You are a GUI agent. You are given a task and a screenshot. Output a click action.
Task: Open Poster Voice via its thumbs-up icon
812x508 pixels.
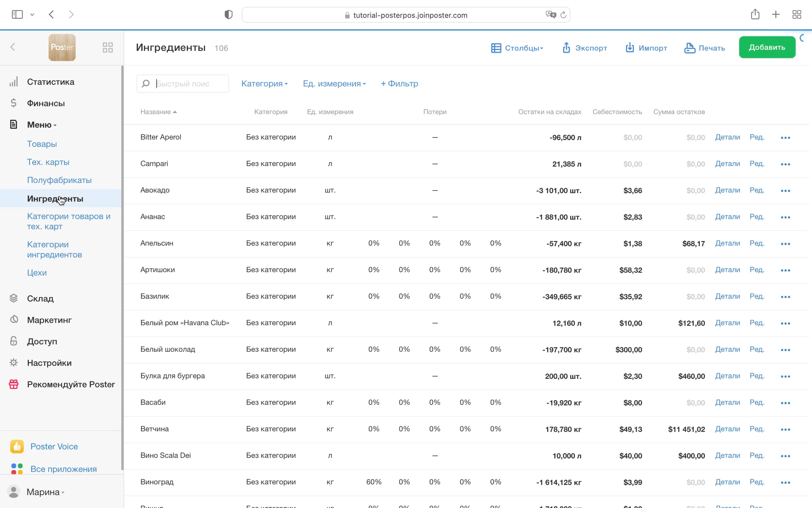(x=17, y=446)
